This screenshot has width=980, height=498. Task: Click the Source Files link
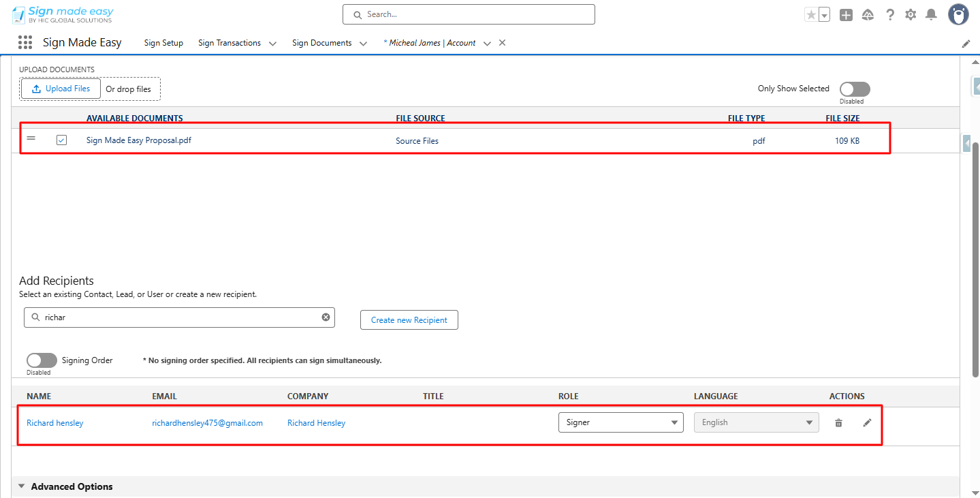(417, 141)
